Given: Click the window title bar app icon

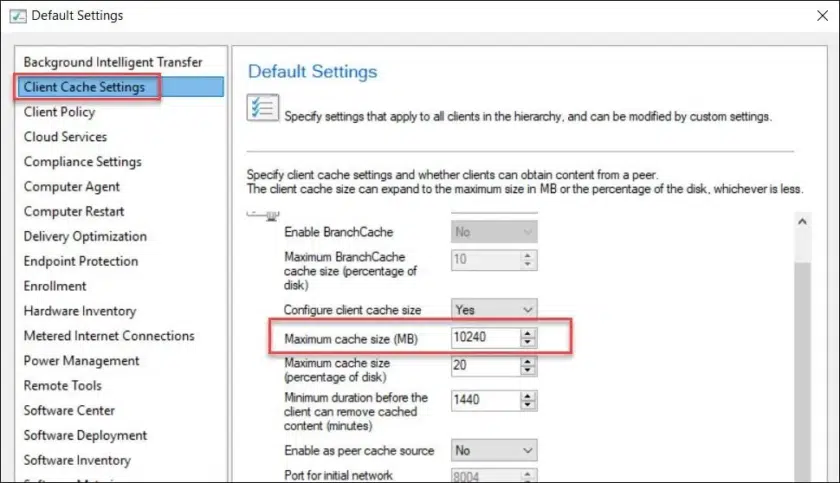Looking at the screenshot, I should point(18,16).
